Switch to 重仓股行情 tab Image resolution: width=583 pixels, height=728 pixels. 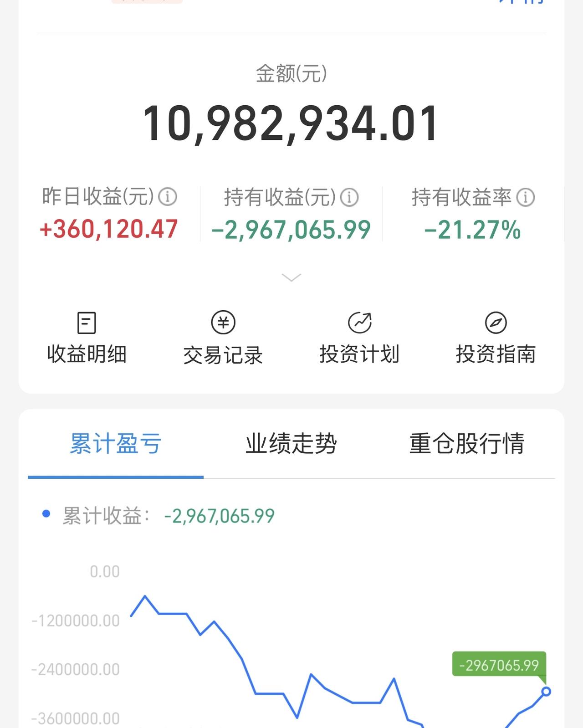[467, 443]
